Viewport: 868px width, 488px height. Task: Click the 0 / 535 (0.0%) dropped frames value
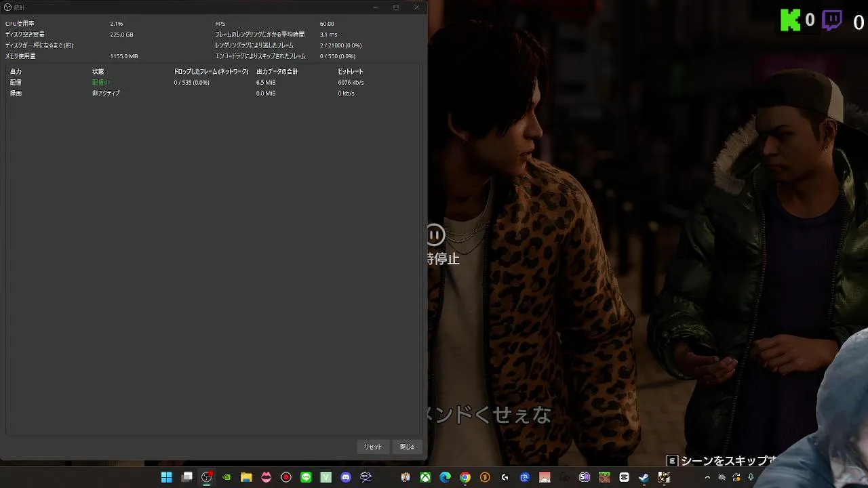pyautogui.click(x=191, y=82)
